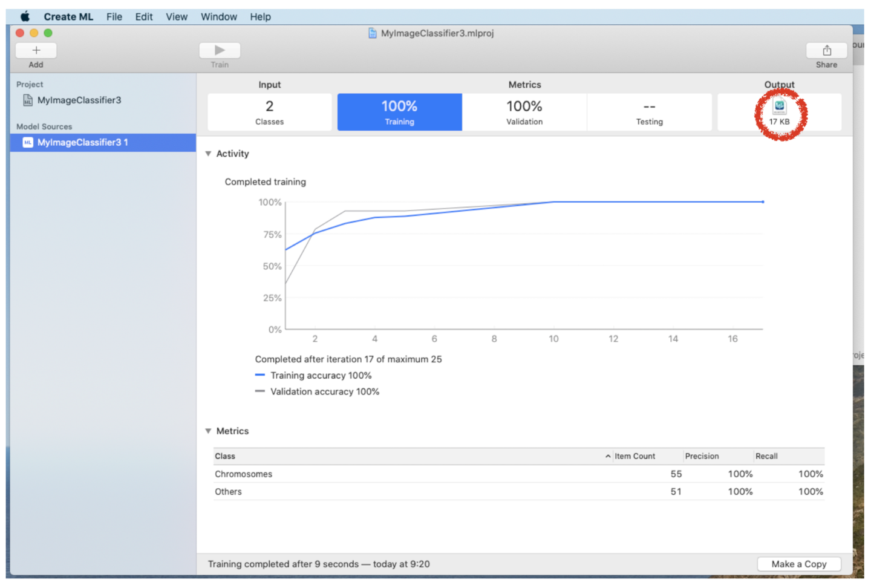
Task: Click the document icon in title bar
Action: click(373, 33)
